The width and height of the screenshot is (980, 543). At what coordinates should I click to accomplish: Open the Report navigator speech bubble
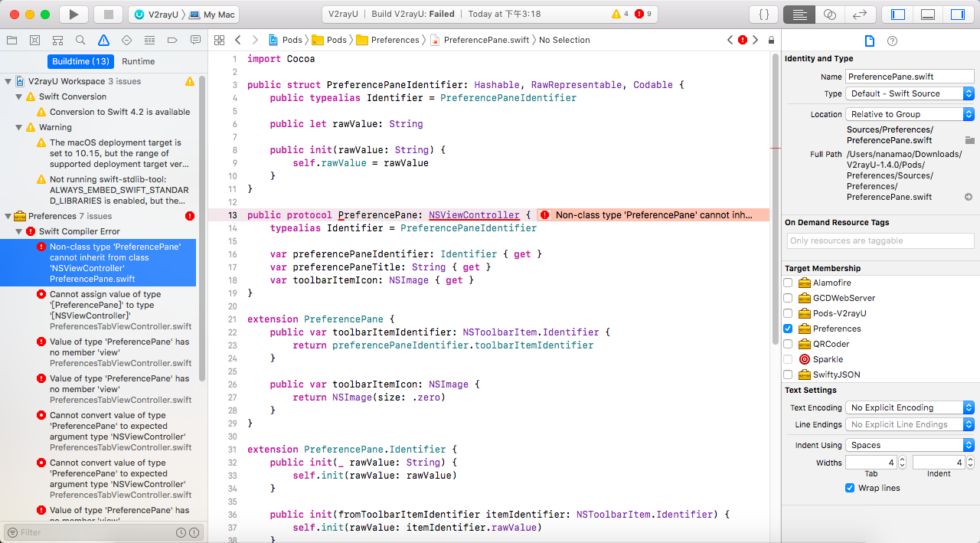click(x=194, y=40)
